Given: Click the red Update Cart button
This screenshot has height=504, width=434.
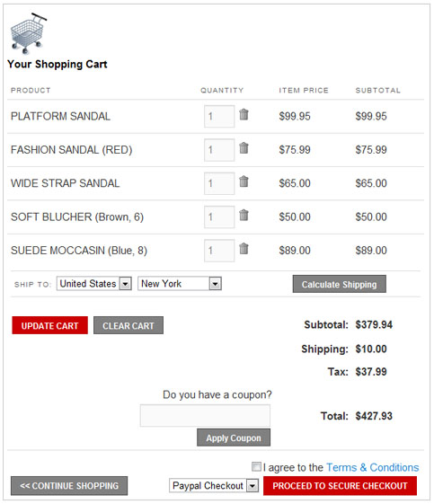Looking at the screenshot, I should pos(49,325).
